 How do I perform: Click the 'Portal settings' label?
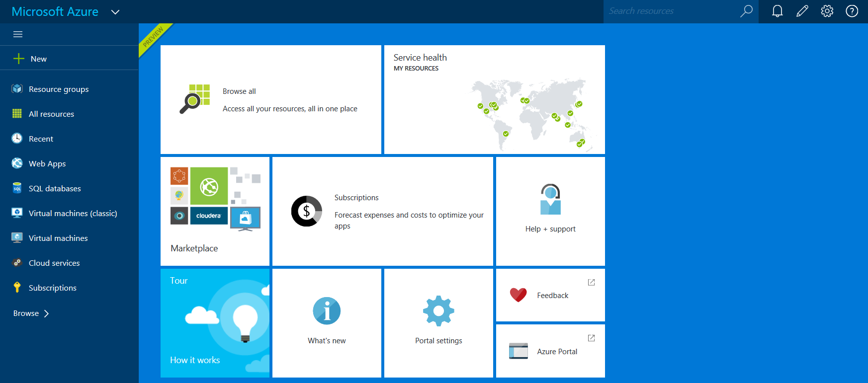click(x=438, y=341)
